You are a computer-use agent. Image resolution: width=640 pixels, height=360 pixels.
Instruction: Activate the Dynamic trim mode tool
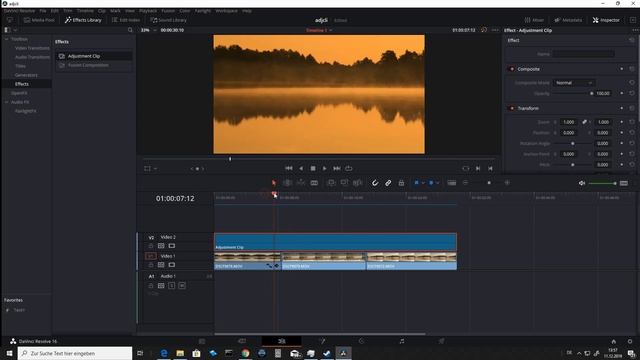(x=301, y=183)
